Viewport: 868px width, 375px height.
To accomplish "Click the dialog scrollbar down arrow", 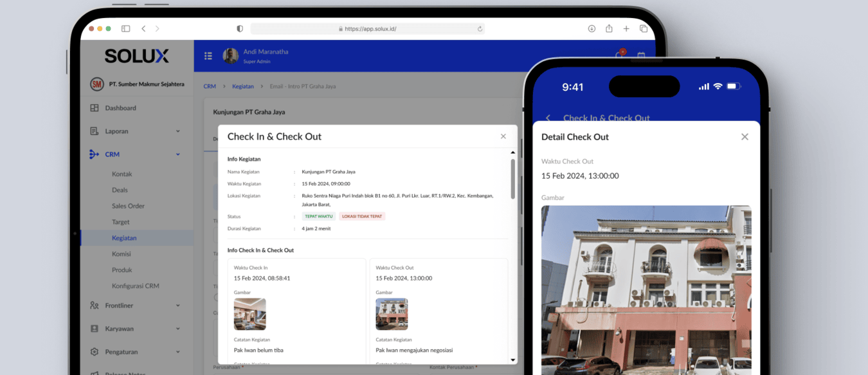I will (512, 360).
